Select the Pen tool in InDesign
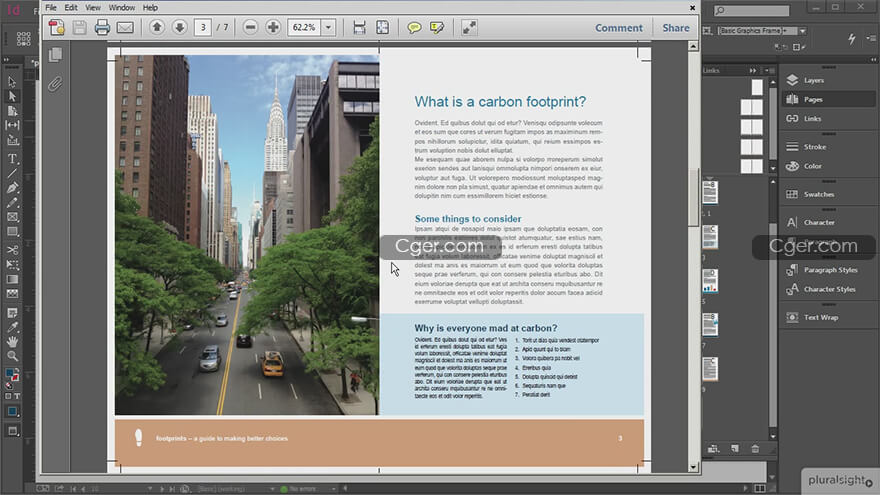 pyautogui.click(x=12, y=188)
